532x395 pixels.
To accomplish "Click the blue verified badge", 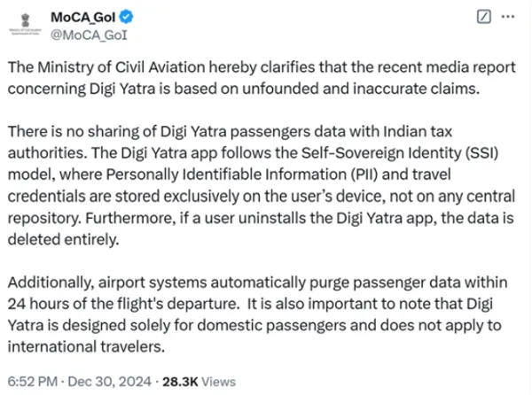I will pyautogui.click(x=126, y=17).
